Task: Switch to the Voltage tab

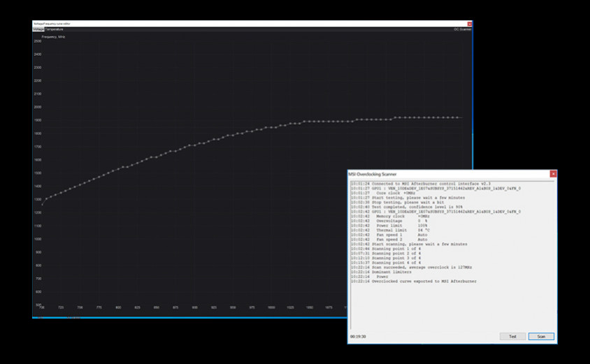Action: pyautogui.click(x=38, y=29)
